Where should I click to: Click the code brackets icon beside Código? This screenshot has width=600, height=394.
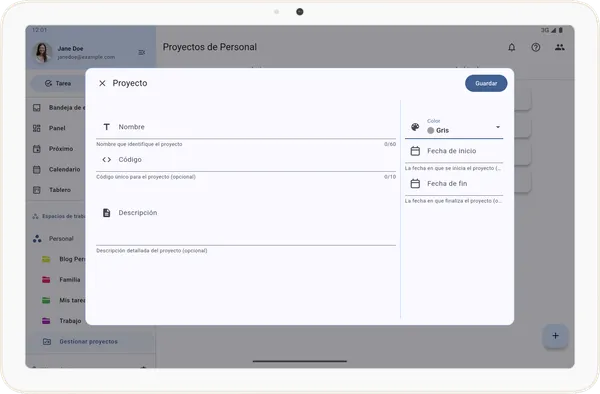(107, 160)
